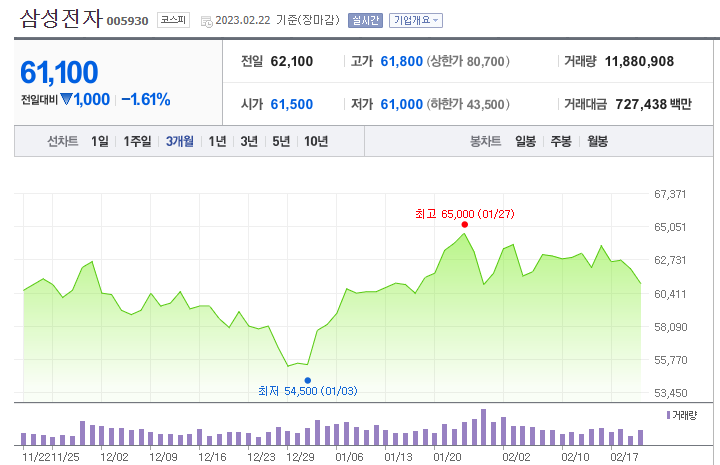Click the 코스피 market badge
This screenshot has width=720, height=465.
click(x=173, y=20)
